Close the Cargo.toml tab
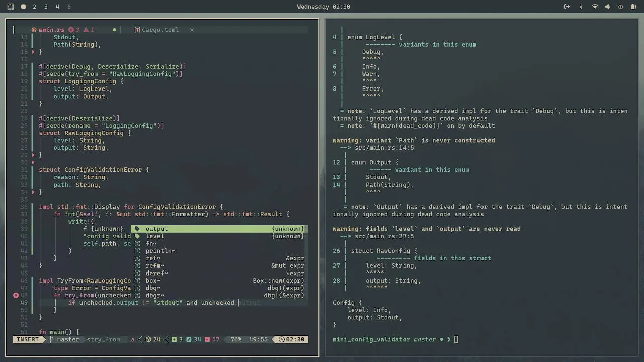Screen dimensions: 644x362 coord(192,30)
